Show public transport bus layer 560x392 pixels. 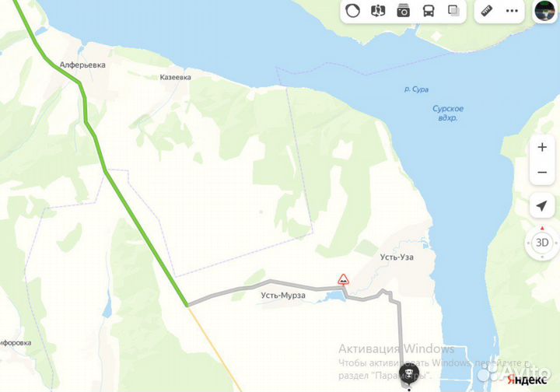pyautogui.click(x=429, y=11)
